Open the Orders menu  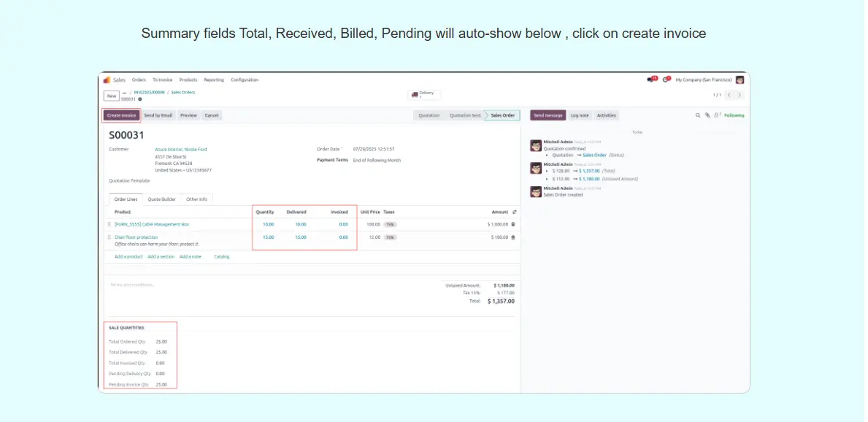(139, 80)
